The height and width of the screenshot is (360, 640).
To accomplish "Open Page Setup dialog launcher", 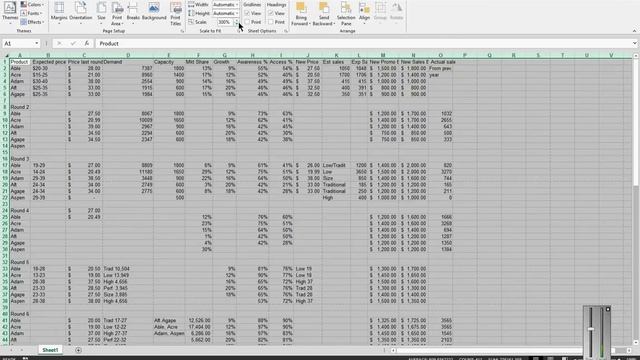I will [x=182, y=31].
